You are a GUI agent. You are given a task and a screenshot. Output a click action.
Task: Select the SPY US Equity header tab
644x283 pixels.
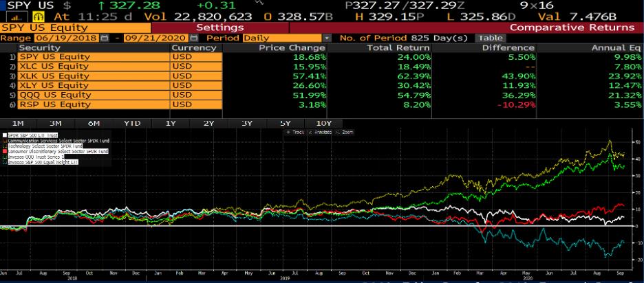click(76, 28)
